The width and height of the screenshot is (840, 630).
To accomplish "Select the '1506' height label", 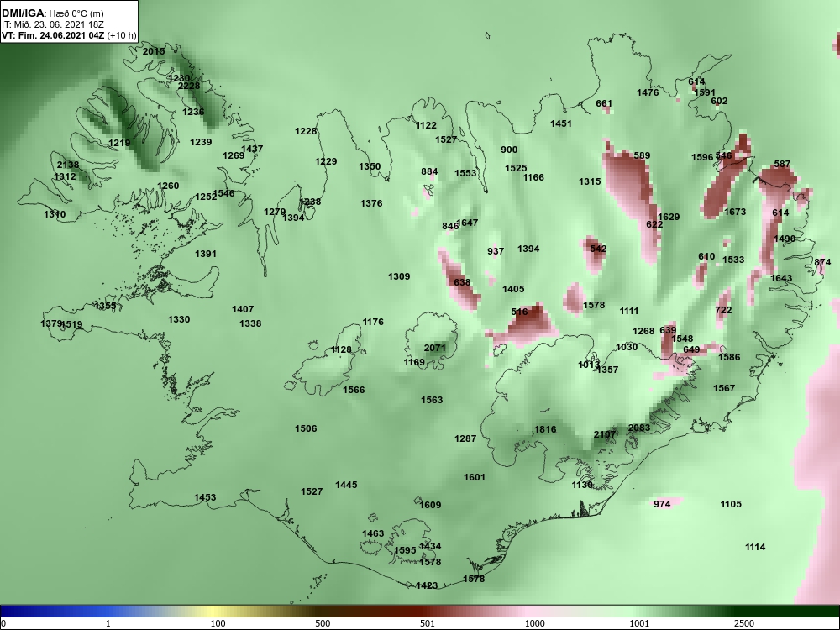I will [306, 428].
